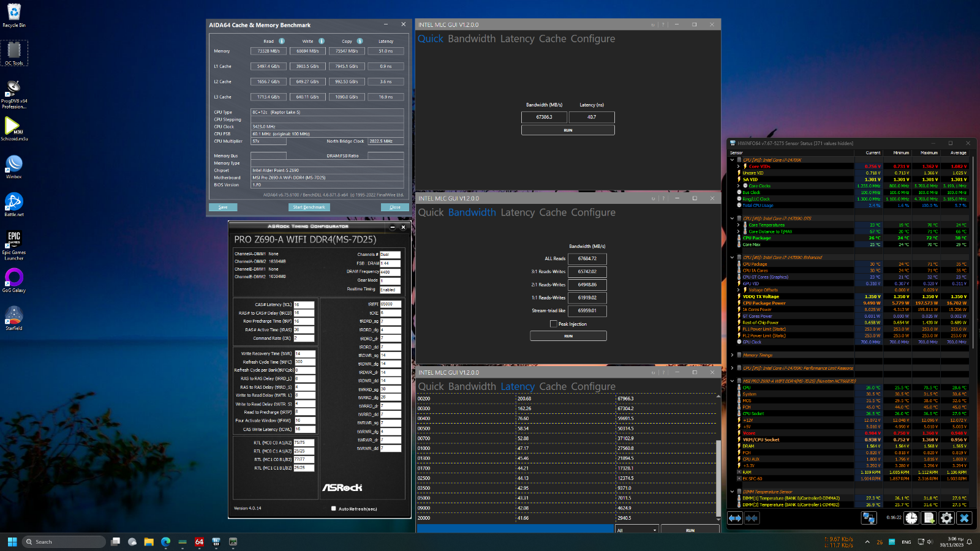Open the Schizoid.m3u playlist file
Screen dimensions: 980x551
click(13, 129)
